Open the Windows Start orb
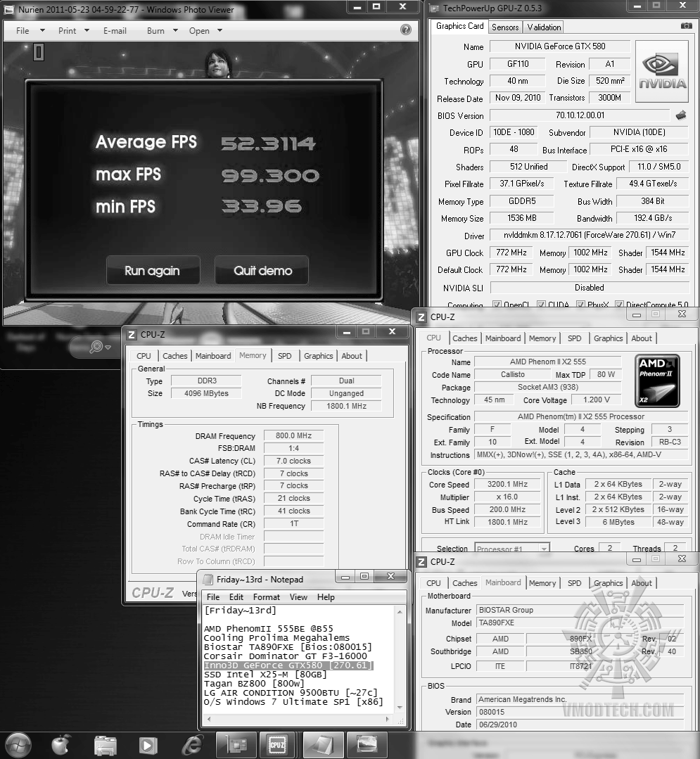 point(18,745)
